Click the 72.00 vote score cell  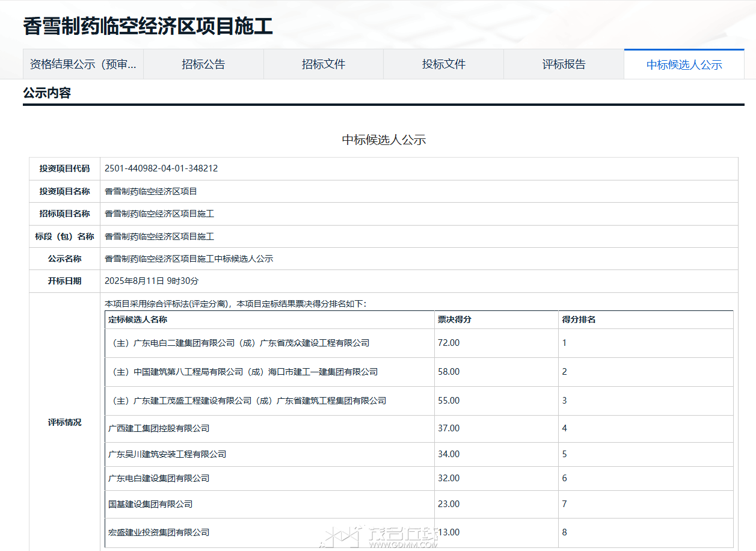click(x=449, y=343)
